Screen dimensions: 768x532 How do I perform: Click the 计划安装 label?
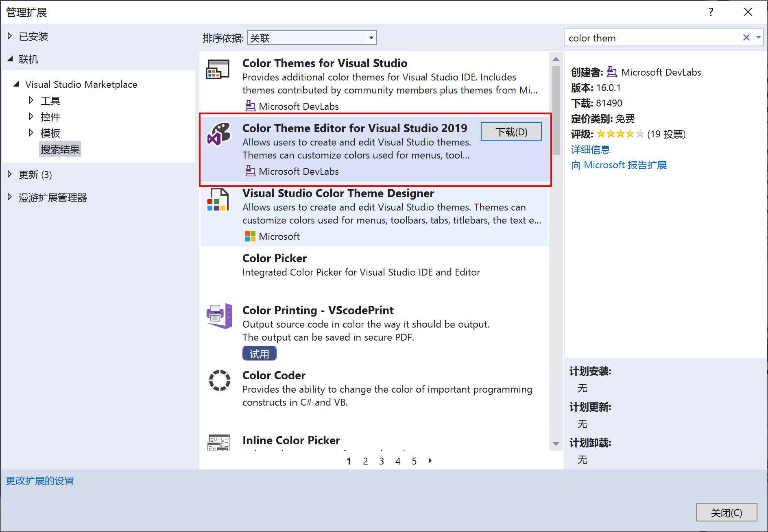[590, 371]
